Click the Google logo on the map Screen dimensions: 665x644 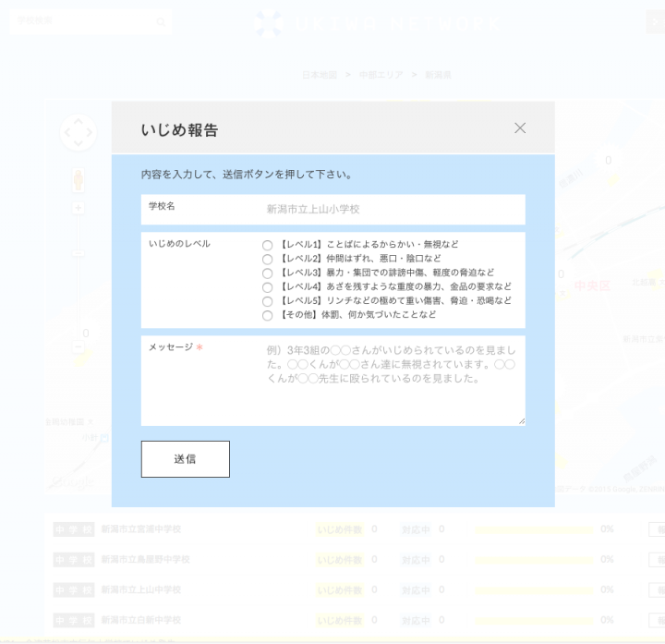[x=73, y=482]
